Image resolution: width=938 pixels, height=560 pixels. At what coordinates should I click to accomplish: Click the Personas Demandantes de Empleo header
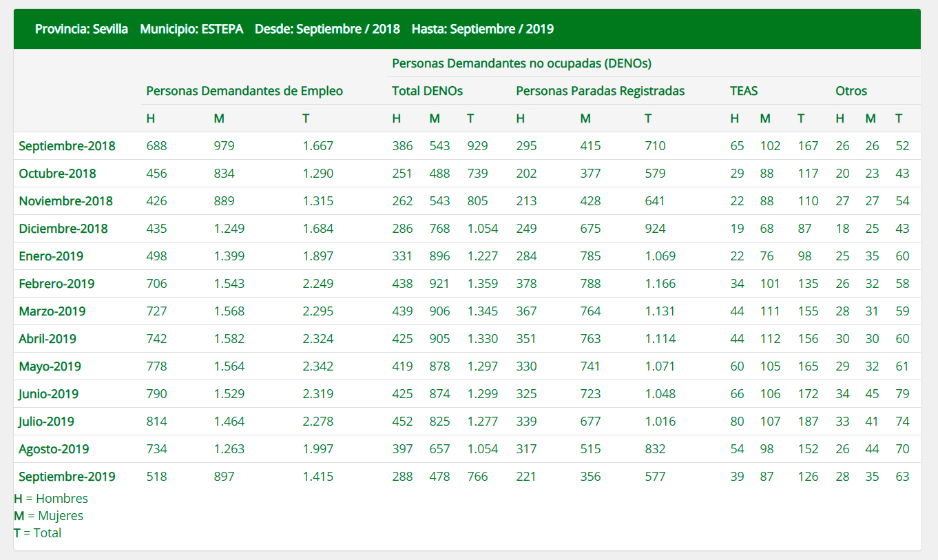pyautogui.click(x=244, y=91)
